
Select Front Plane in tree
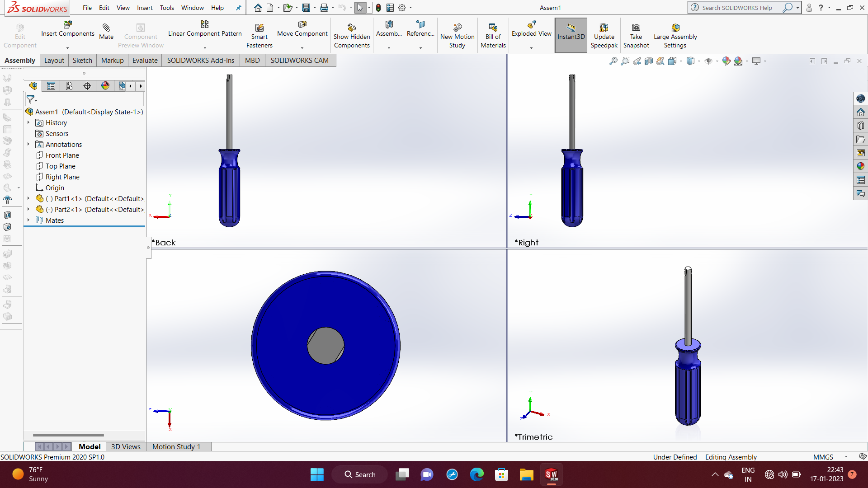click(x=57, y=155)
